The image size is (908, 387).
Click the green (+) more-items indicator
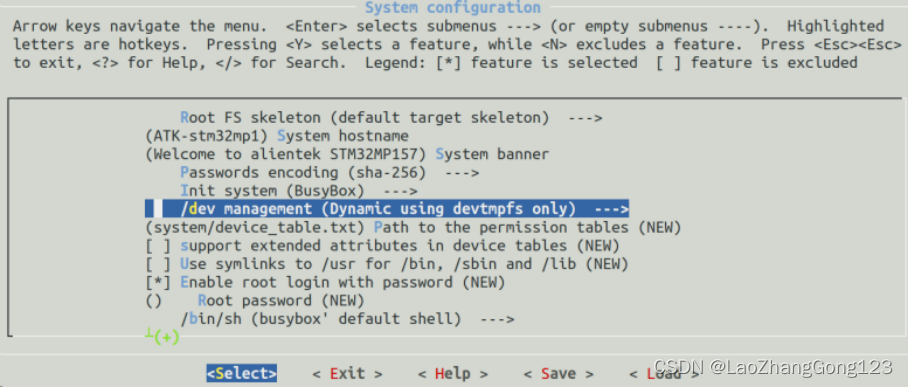point(166,337)
